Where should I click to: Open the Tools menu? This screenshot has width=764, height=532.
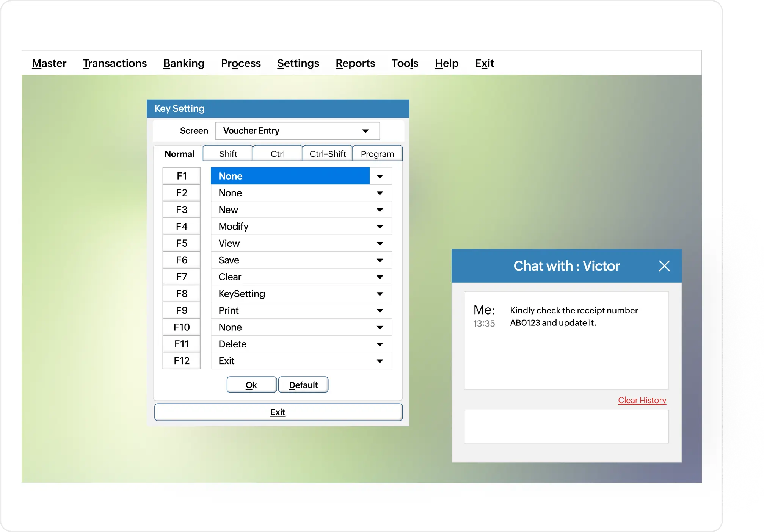(405, 63)
